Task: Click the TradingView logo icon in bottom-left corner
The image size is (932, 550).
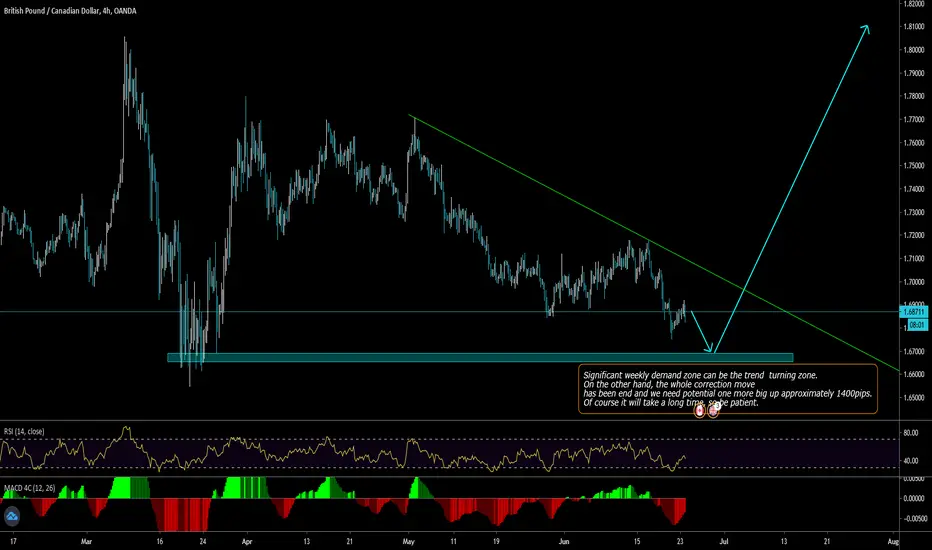Action: [12, 516]
